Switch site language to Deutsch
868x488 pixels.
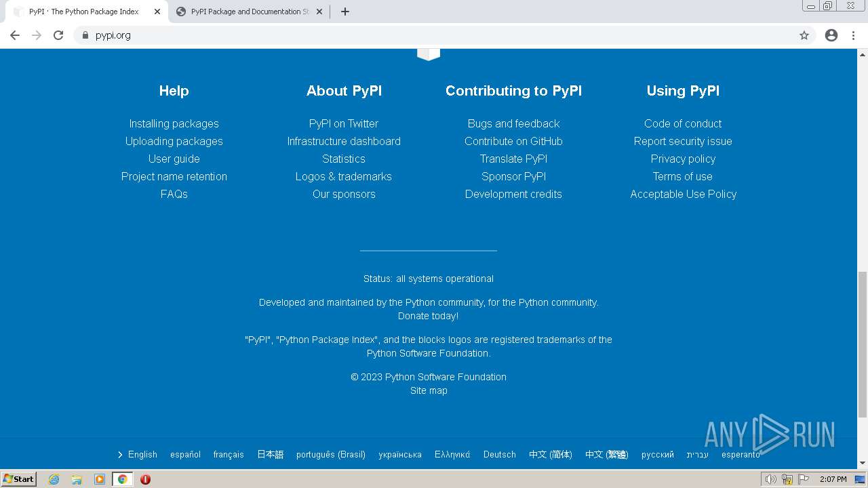[x=500, y=454]
